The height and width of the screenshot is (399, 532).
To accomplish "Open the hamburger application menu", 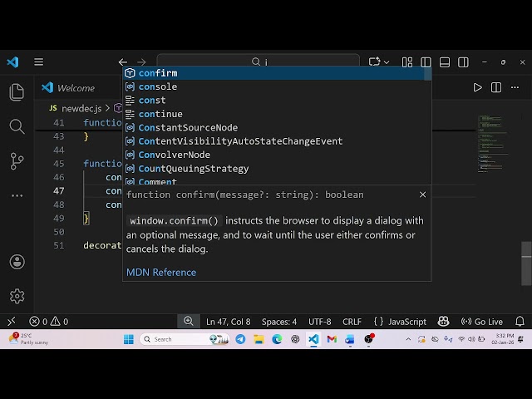I will [x=39, y=62].
